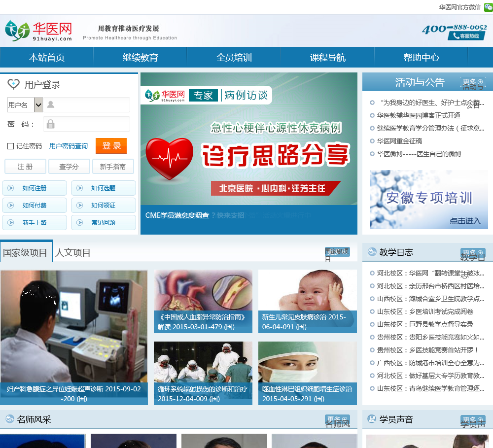Open log 山西校区：潞城合室乡卫生院教学点
The width and height of the screenshot is (493, 448).
430,299
